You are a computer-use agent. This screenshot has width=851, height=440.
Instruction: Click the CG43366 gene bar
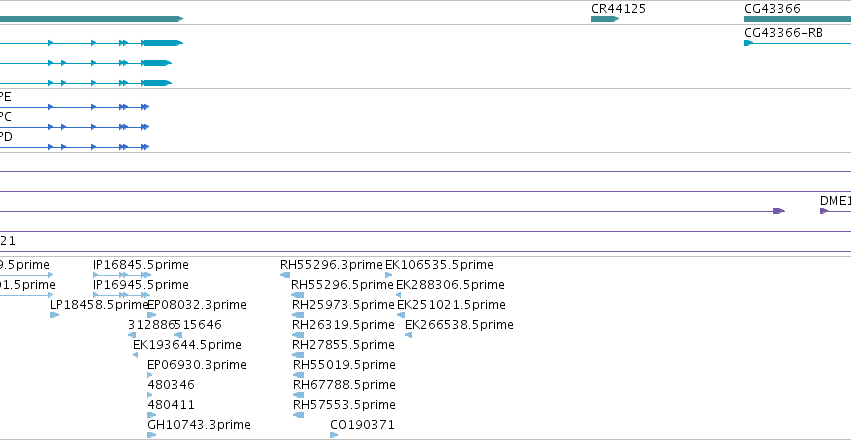[797, 19]
